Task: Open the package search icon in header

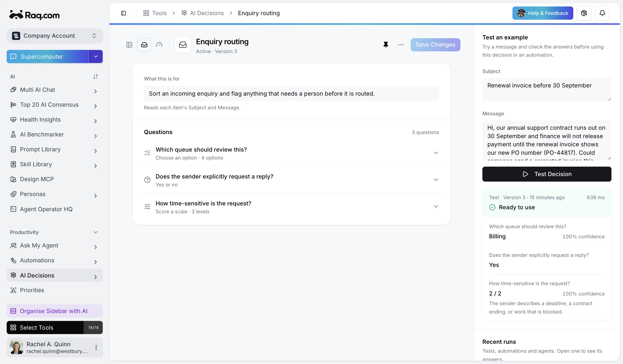Action: pyautogui.click(x=584, y=13)
